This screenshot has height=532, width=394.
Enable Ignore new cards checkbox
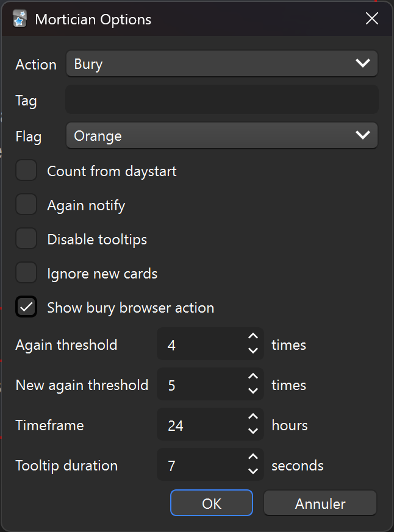26,273
